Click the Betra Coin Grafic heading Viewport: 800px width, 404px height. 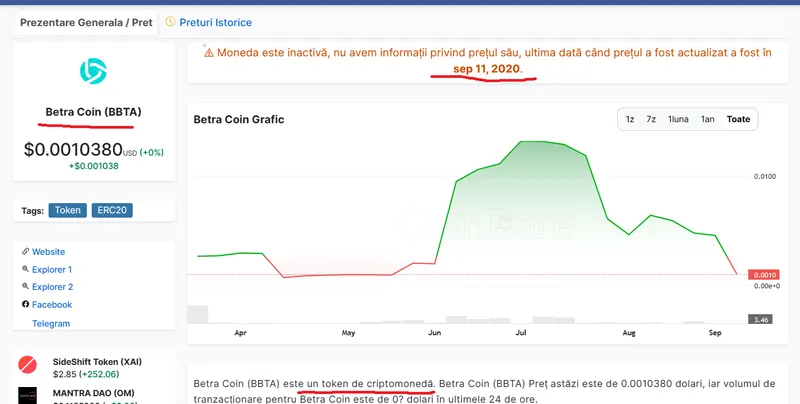pyautogui.click(x=239, y=119)
